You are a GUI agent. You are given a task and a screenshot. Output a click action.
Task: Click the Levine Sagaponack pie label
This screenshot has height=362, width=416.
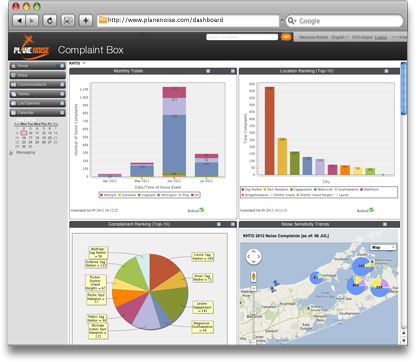[203, 307]
